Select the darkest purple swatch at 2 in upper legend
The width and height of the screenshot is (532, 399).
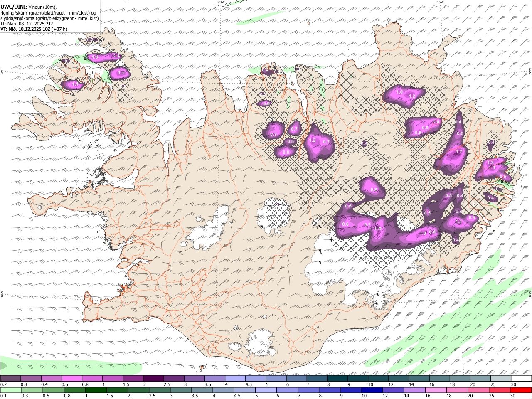[153, 379]
